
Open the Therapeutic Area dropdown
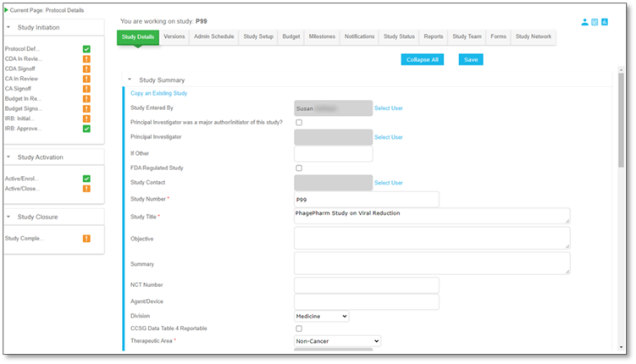tap(337, 341)
